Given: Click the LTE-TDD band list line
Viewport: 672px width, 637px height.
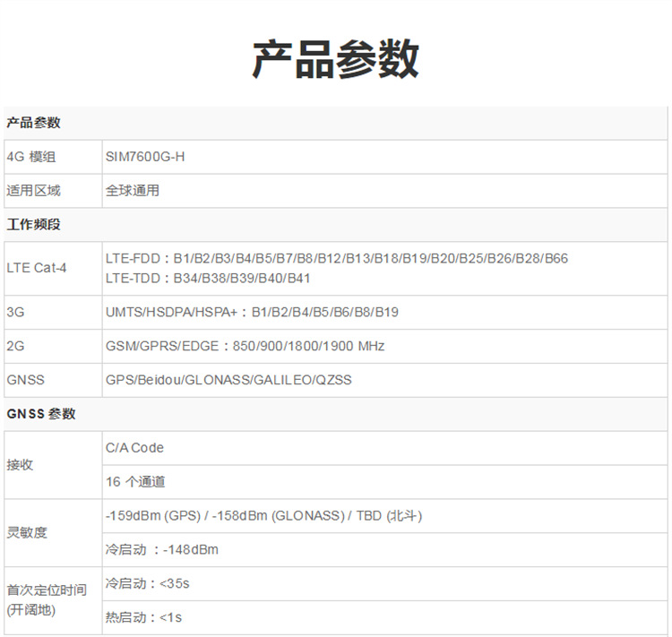Looking at the screenshot, I should pyautogui.click(x=208, y=279).
